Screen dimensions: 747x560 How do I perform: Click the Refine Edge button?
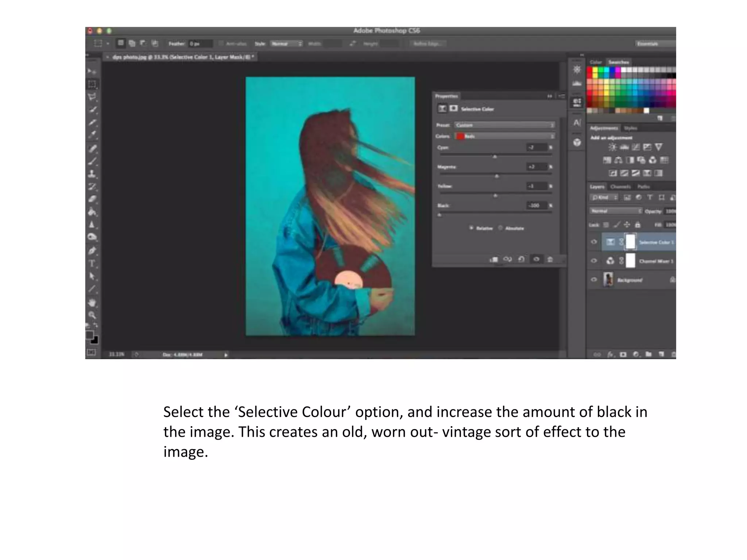pos(427,44)
